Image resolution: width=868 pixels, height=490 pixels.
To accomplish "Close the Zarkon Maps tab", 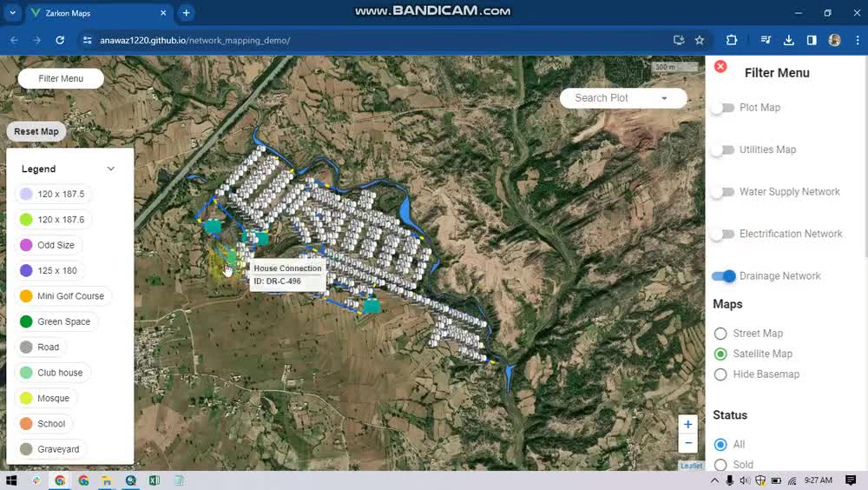I will (x=163, y=13).
